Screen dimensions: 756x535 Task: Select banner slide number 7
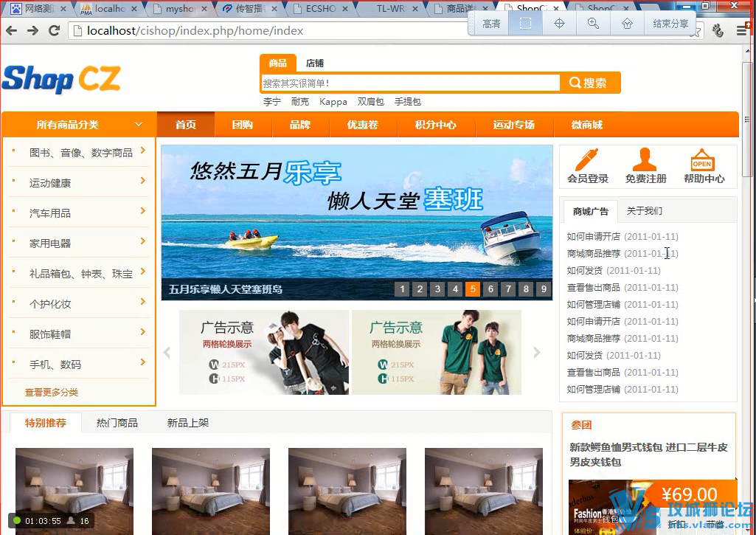(x=508, y=289)
